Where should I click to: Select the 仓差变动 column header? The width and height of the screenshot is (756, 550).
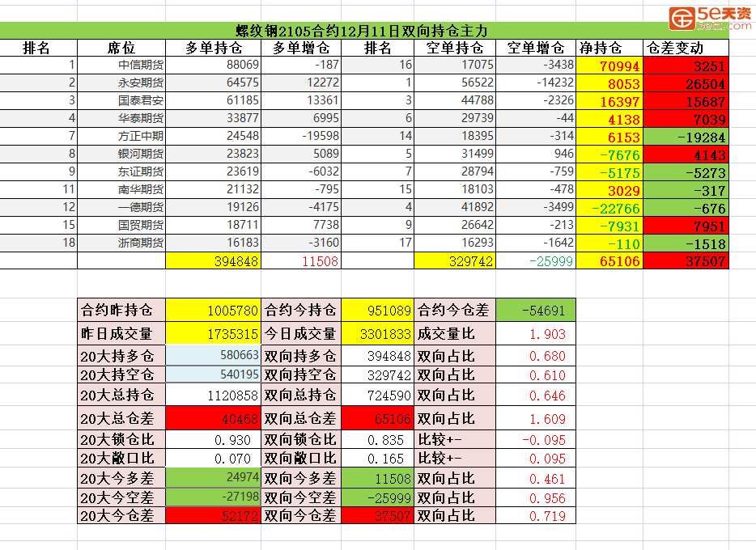click(686, 48)
